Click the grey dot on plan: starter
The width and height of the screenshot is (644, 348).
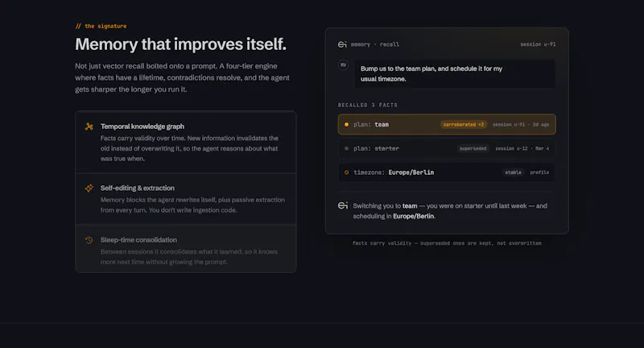coord(346,149)
